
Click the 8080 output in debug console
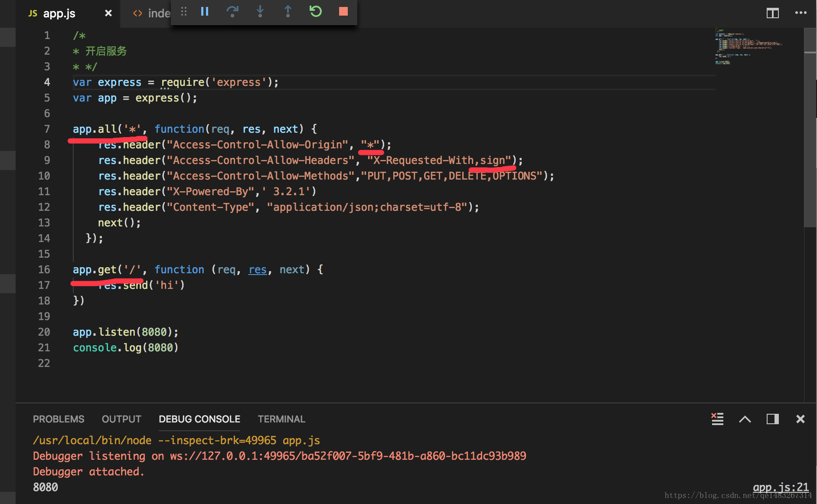(46, 487)
